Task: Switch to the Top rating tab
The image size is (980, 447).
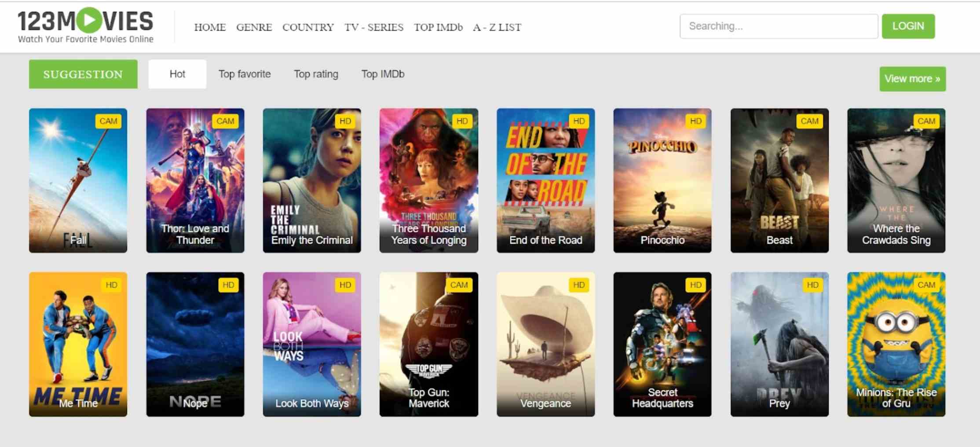Action: tap(316, 74)
